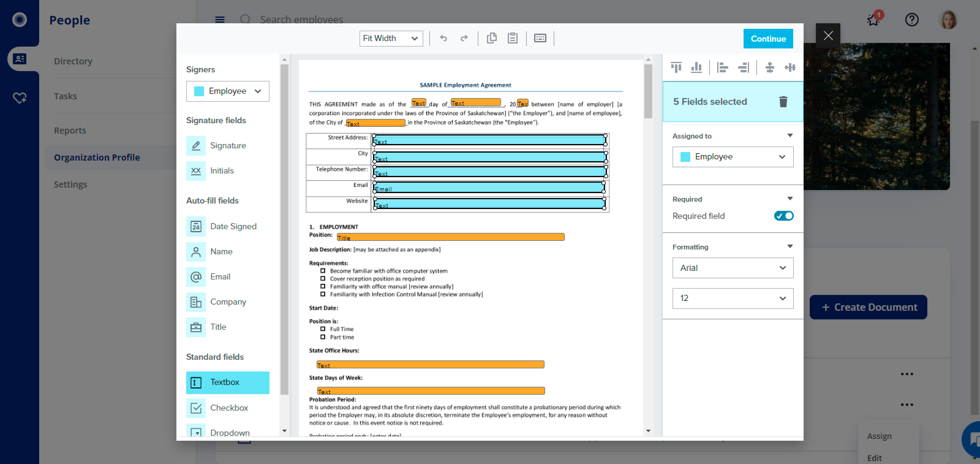Click the redo arrow in toolbar
Viewport: 980px width, 464px height.
[464, 38]
